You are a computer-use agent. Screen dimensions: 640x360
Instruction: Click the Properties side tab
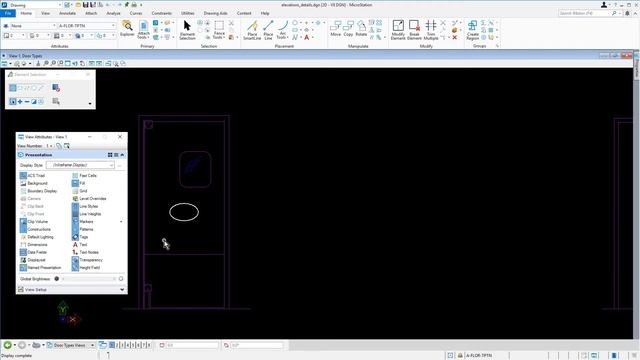tap(637, 67)
